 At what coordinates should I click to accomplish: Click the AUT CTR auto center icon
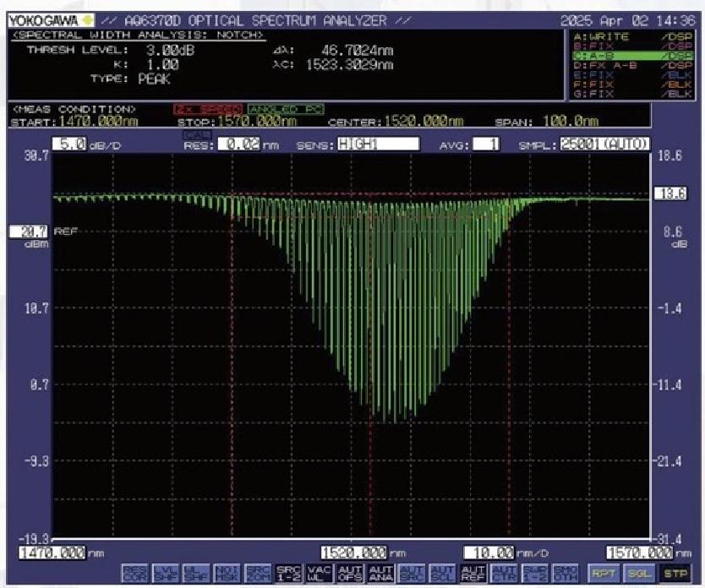coord(504,574)
